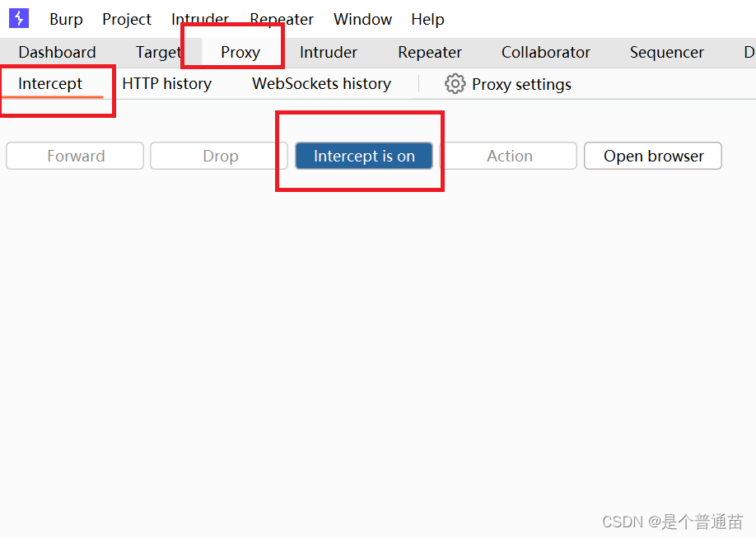Click the Forward button
Image resolution: width=756 pixels, height=538 pixels.
coord(75,156)
